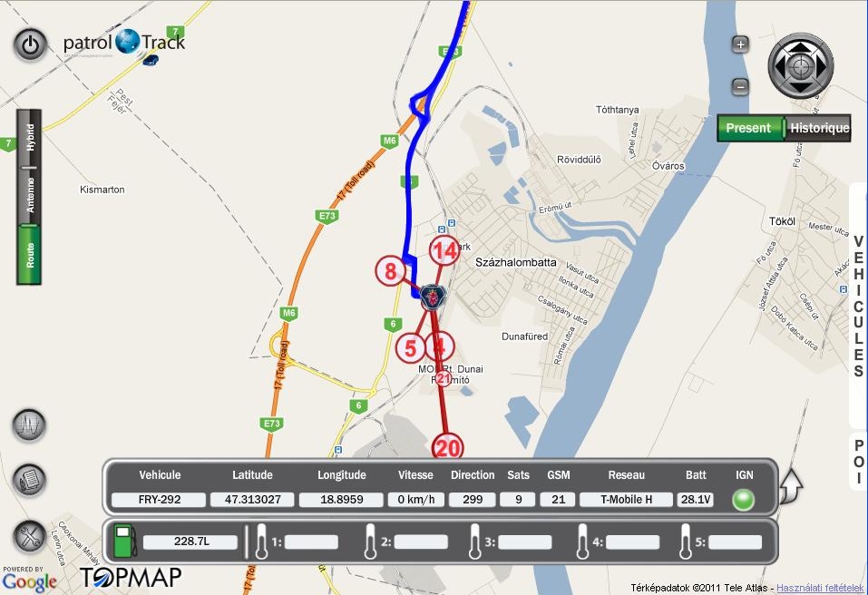This screenshot has height=595, width=868.
Task: Click the red waypoint marker 14
Action: click(444, 250)
